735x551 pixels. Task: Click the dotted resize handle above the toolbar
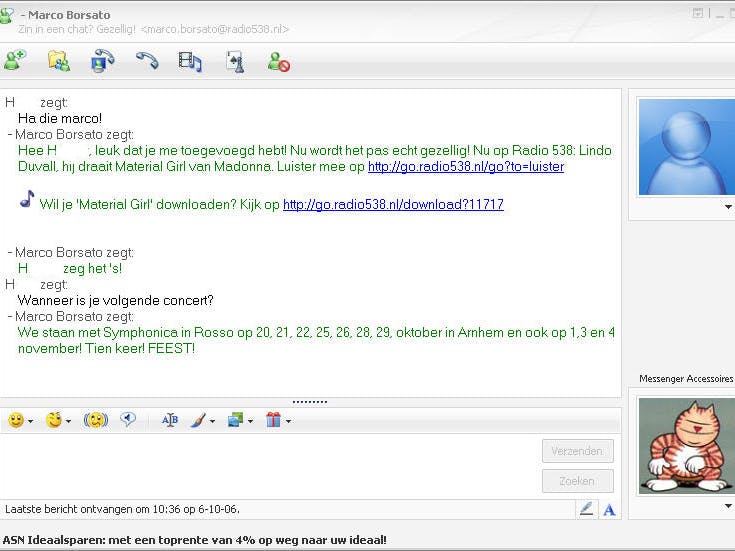coord(310,402)
